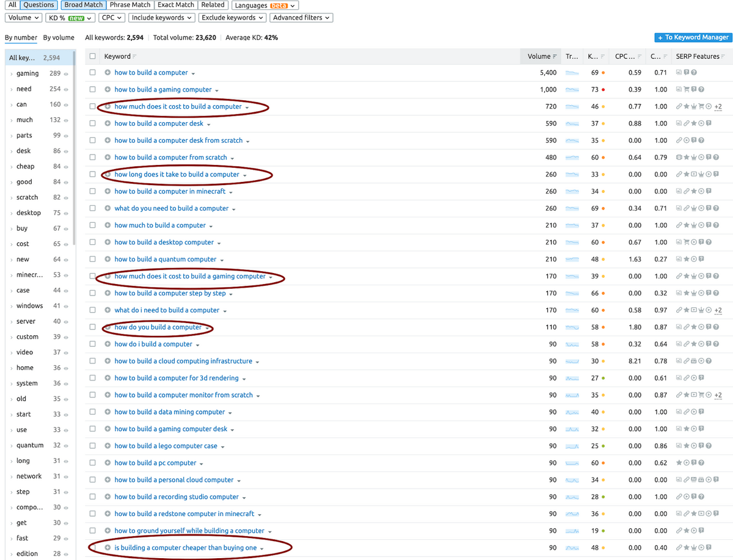
Task: Open the KD % filter dropdown
Action: coord(70,18)
